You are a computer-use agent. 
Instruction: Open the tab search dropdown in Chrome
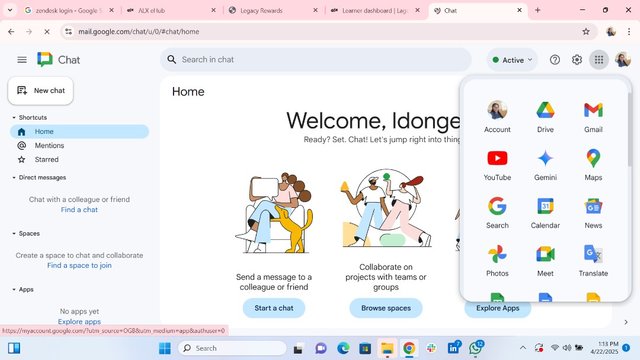[10, 10]
